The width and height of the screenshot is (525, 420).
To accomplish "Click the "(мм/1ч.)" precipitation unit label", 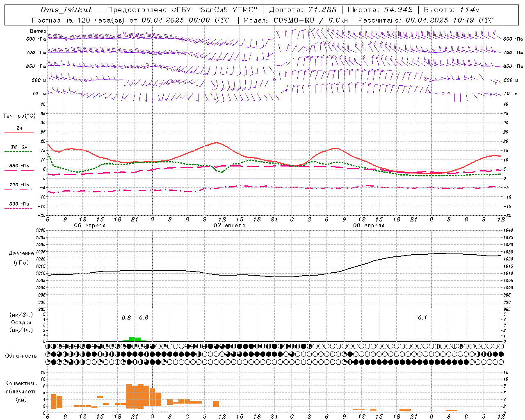I will point(21,330).
